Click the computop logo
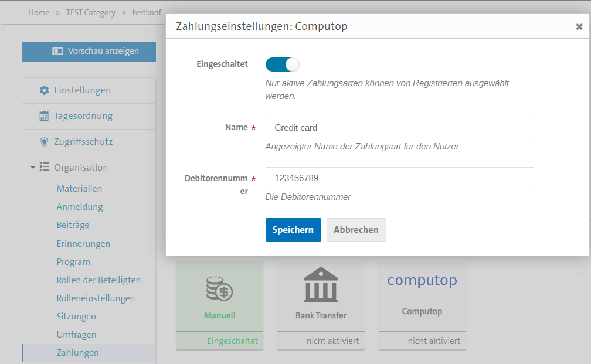 (422, 280)
